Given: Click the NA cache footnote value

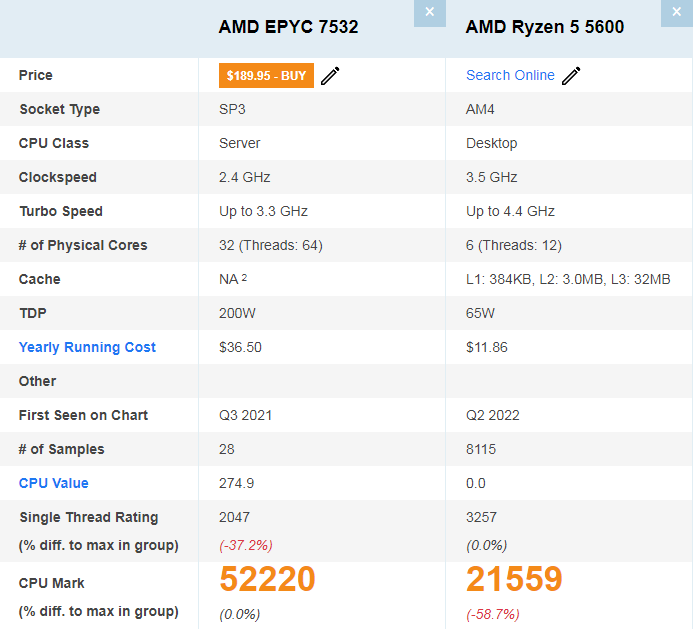Looking at the screenshot, I should [x=233, y=279].
